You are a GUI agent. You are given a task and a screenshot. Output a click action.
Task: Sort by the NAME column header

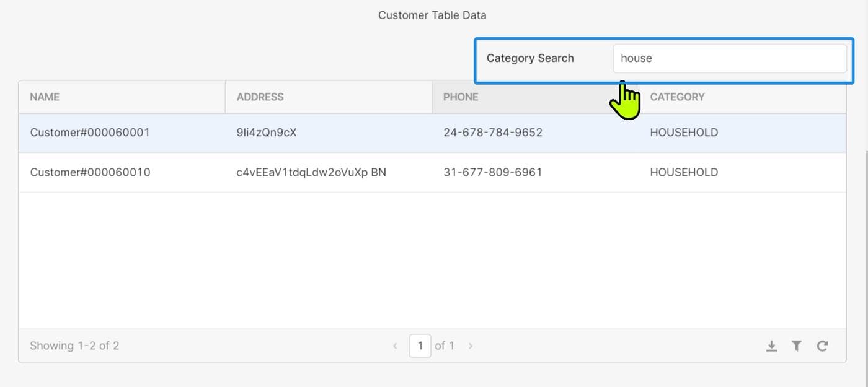[x=45, y=97]
